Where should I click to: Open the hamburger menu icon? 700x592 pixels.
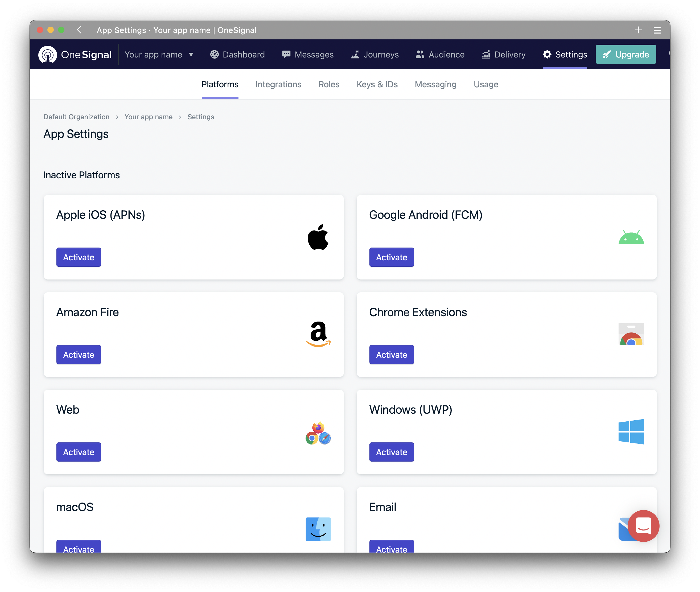tap(657, 31)
